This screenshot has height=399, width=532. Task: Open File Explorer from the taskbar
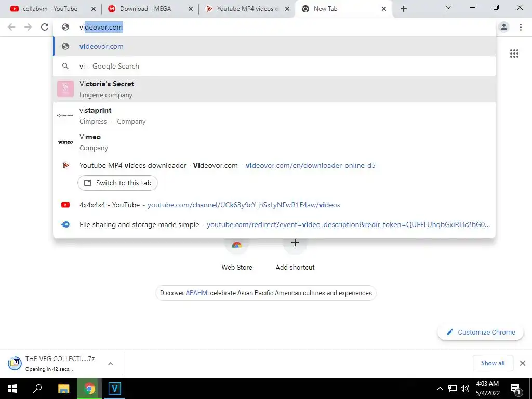pyautogui.click(x=63, y=389)
